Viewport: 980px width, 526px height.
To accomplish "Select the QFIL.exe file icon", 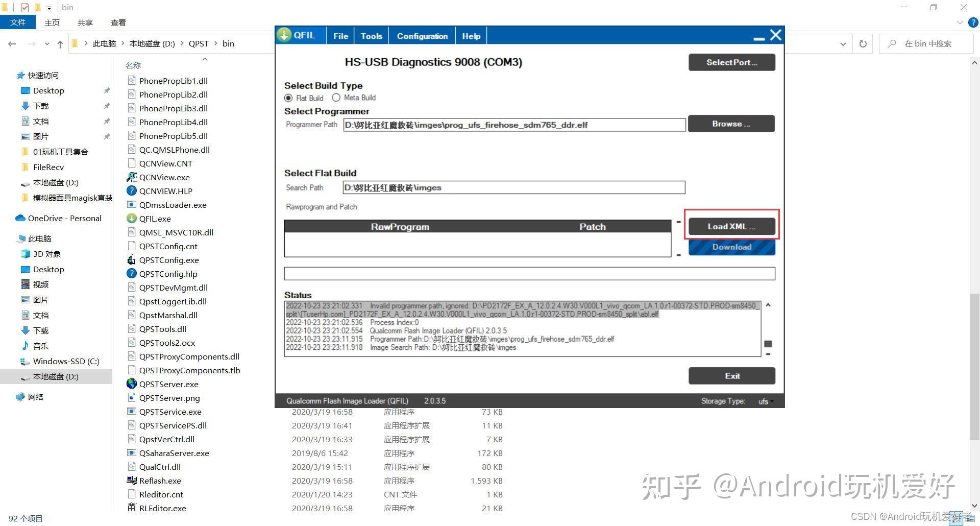I will tap(132, 219).
